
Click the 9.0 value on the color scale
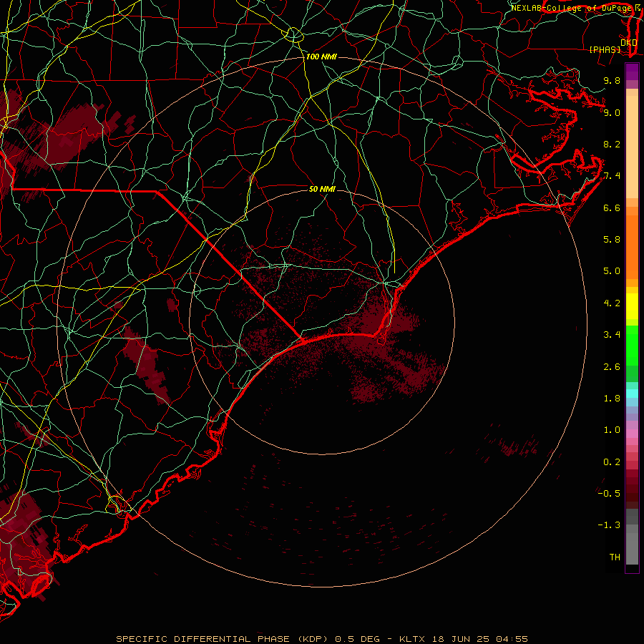pos(612,112)
